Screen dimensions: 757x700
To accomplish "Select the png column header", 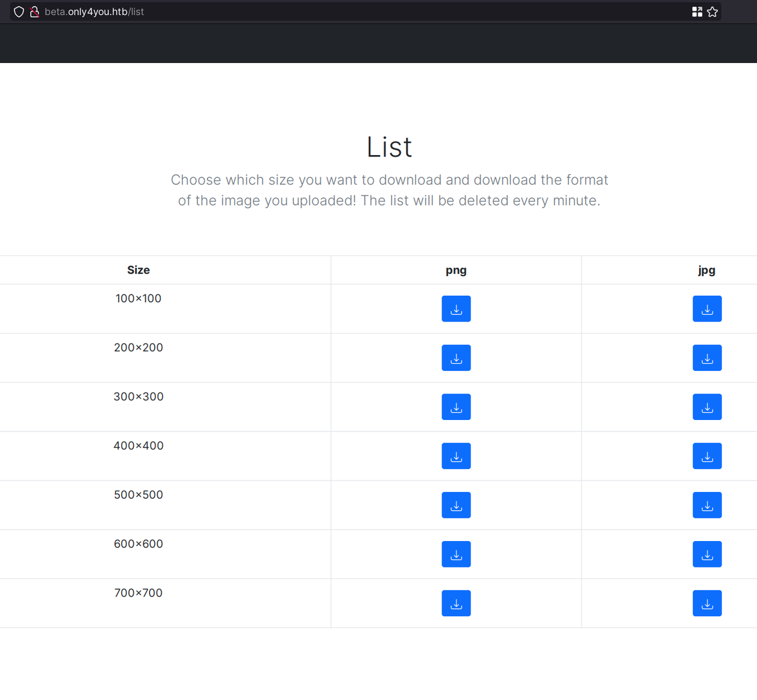I will pos(456,270).
